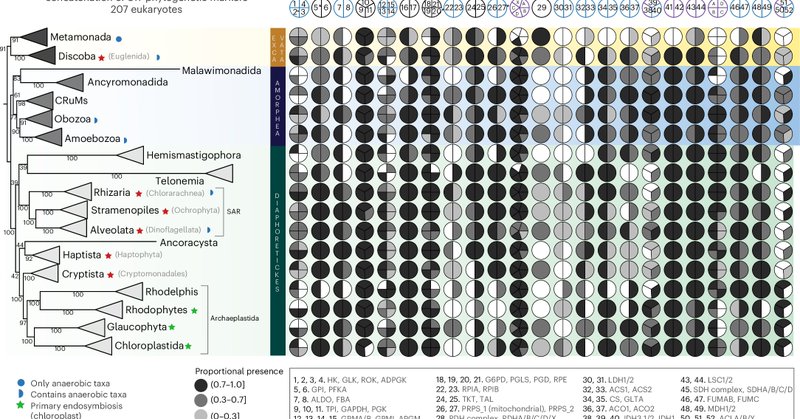Click the blue circle in the anaerobic legend
This screenshot has height=419, width=800.
click(20, 383)
